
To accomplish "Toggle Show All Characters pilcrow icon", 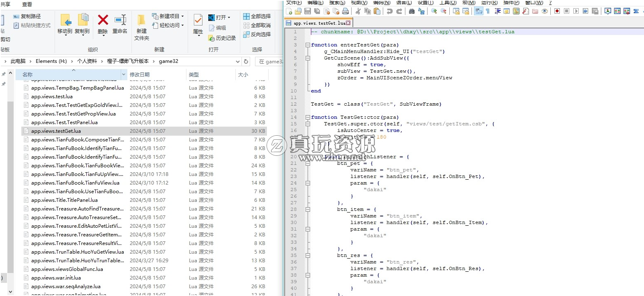I will point(488,11).
